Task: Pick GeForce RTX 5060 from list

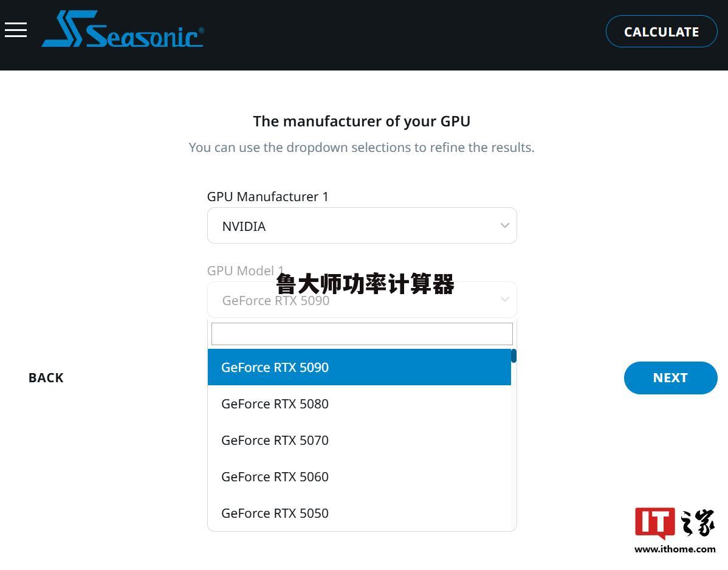Action: click(359, 476)
